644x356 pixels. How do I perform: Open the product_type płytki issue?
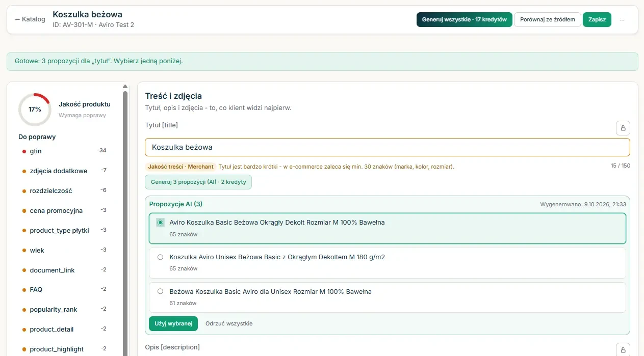(x=65, y=231)
